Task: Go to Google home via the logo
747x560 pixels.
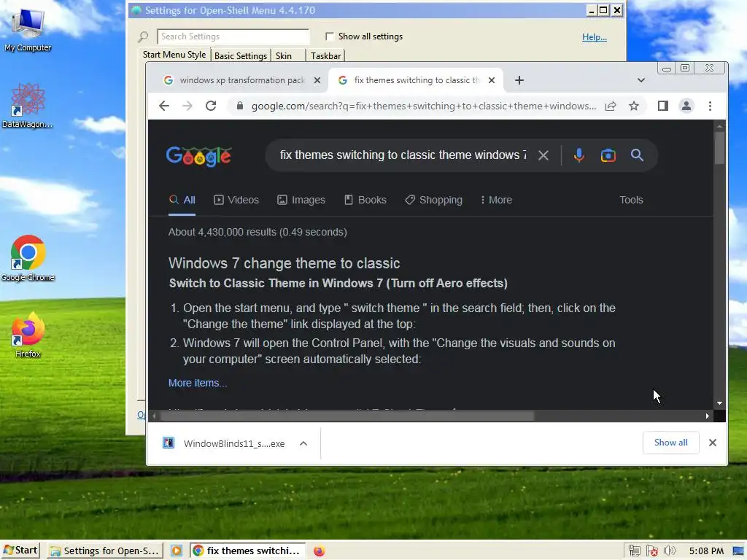Action: click(198, 156)
